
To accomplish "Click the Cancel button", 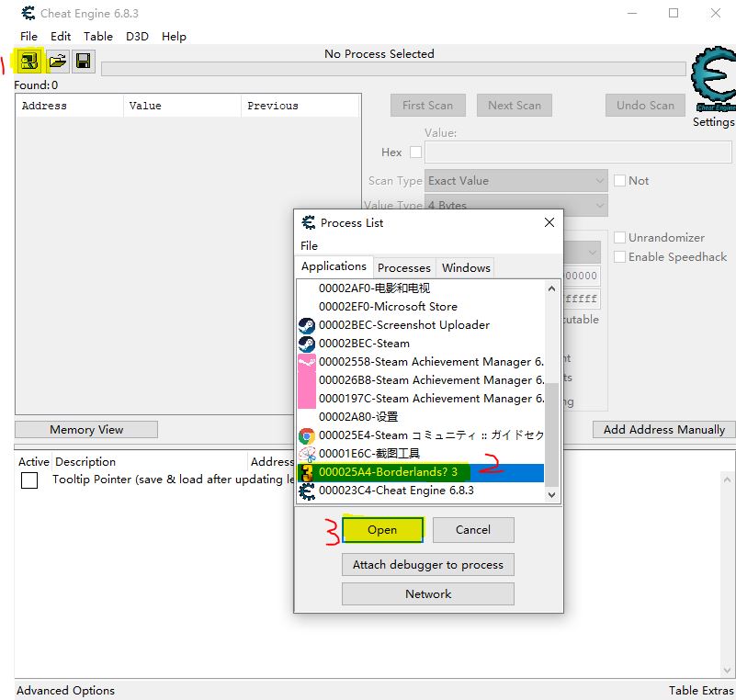I will (473, 530).
